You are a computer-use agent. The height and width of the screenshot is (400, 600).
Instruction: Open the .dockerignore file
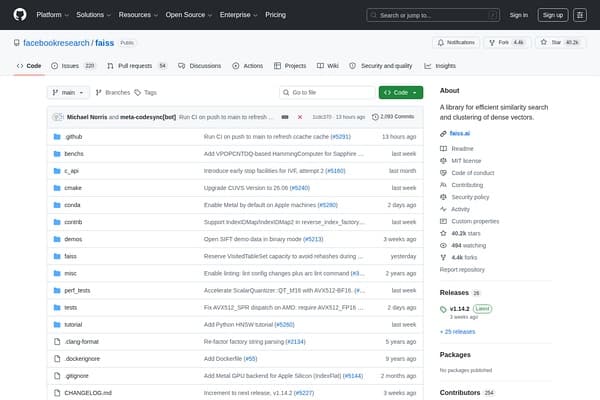pyautogui.click(x=82, y=359)
